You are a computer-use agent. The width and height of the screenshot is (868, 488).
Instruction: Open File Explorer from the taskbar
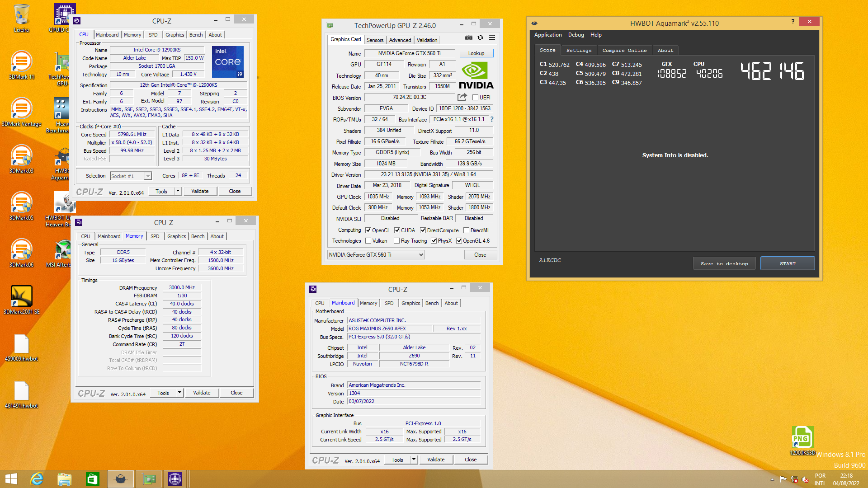pos(65,479)
